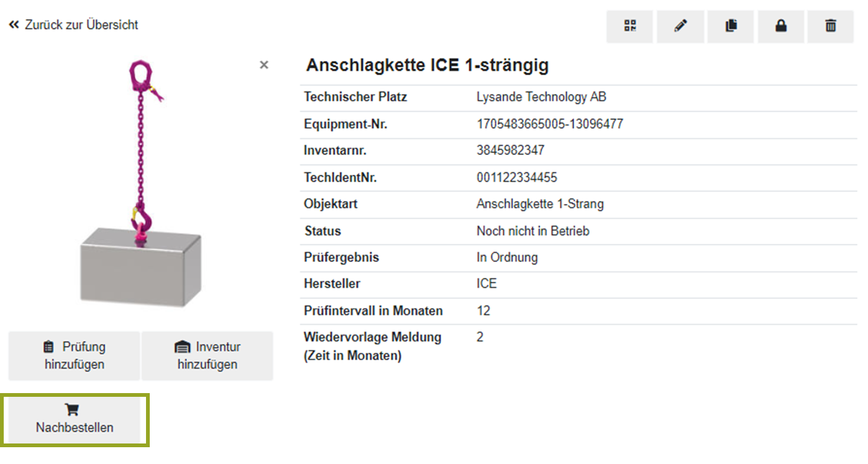Click the double-chevron back arrow icon
Image resolution: width=868 pixels, height=464 pixels.
point(14,25)
